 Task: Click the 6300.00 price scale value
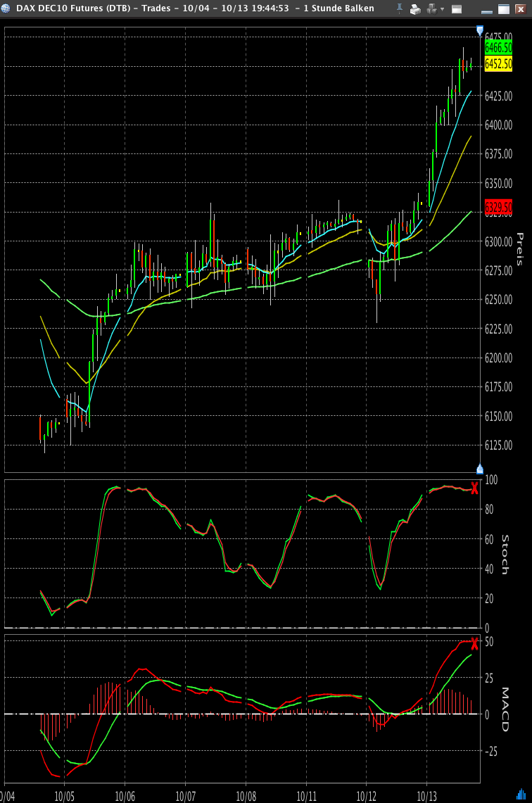pyautogui.click(x=498, y=241)
